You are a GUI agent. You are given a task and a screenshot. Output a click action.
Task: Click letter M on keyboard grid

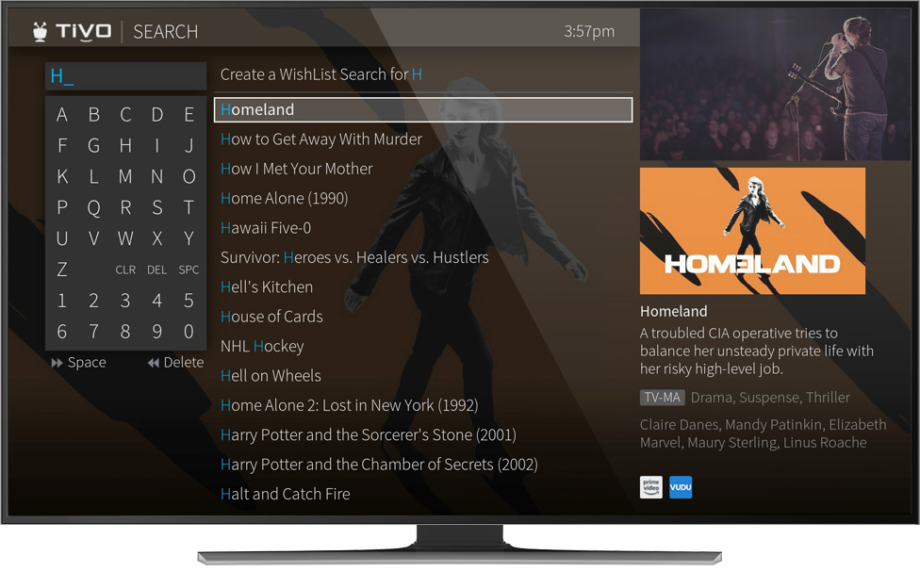[x=125, y=176]
